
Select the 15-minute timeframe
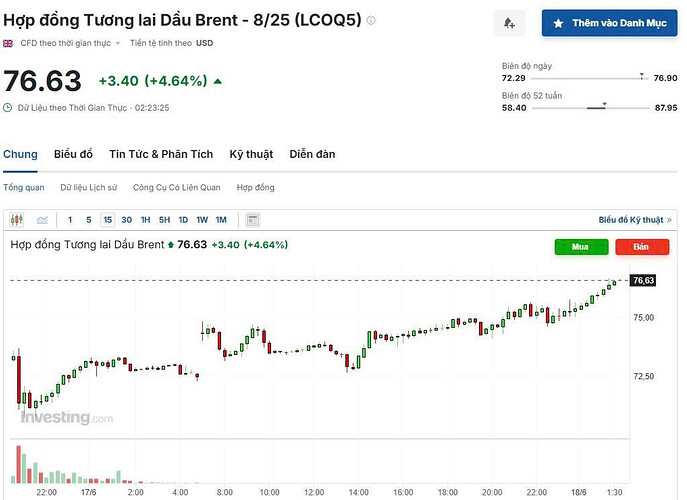coord(107,219)
